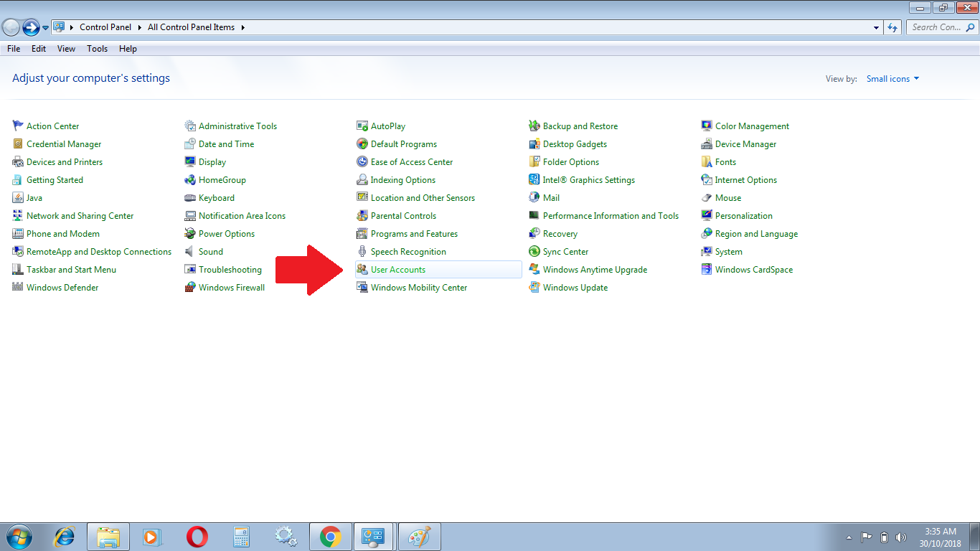Open the View menu
Image resolution: width=980 pixels, height=551 pixels.
67,49
